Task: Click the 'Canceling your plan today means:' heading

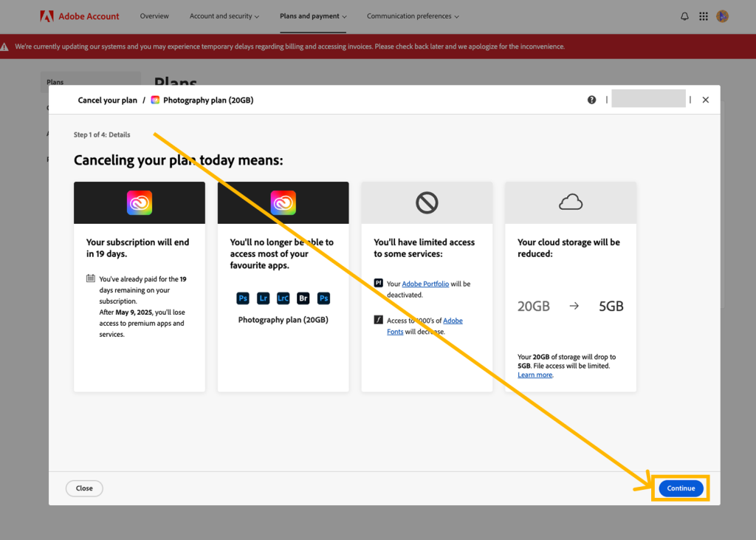Action: pyautogui.click(x=179, y=160)
